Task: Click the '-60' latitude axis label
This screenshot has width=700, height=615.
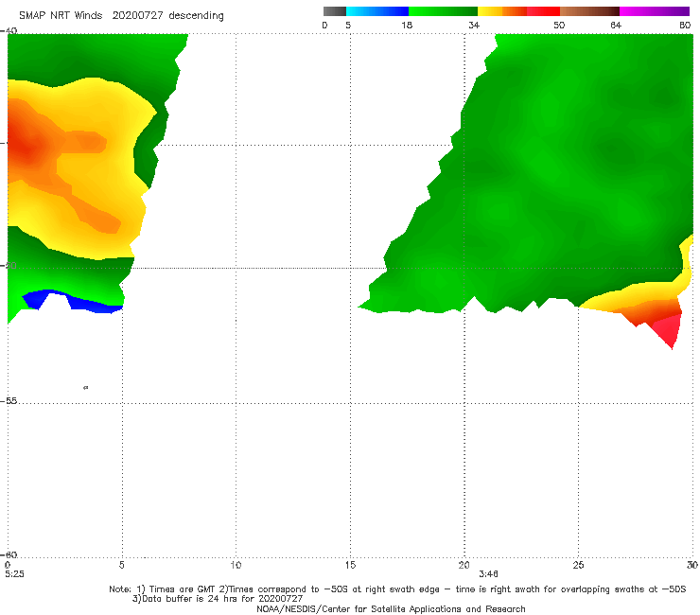Action: (9, 554)
